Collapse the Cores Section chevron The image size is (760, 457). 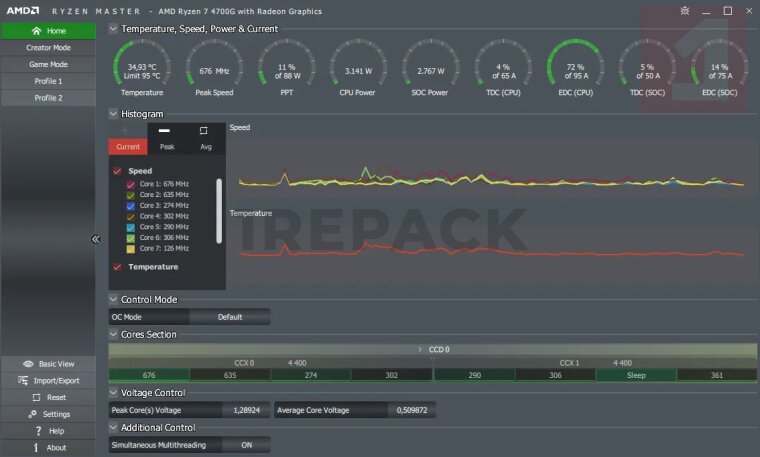pyautogui.click(x=113, y=334)
